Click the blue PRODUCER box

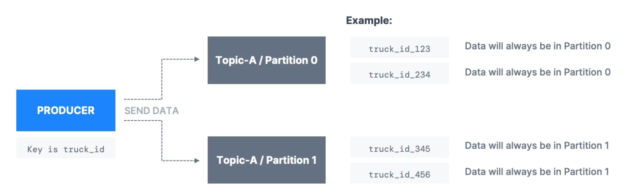[66, 110]
